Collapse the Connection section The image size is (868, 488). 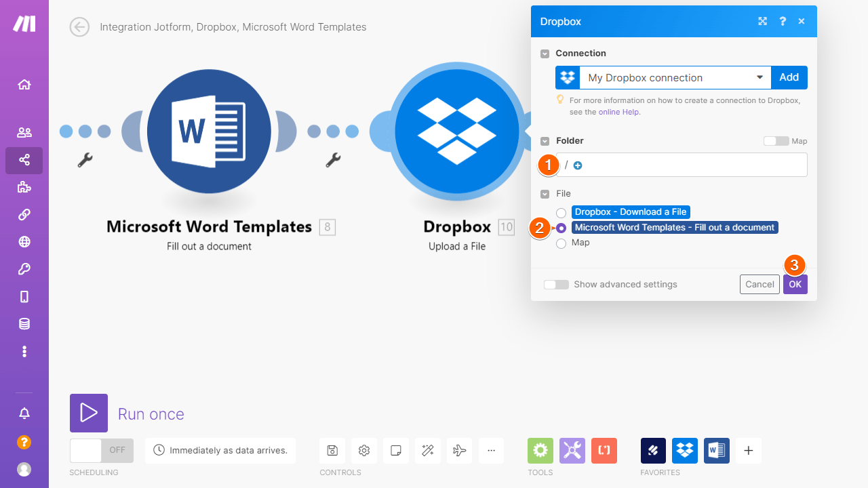[545, 54]
